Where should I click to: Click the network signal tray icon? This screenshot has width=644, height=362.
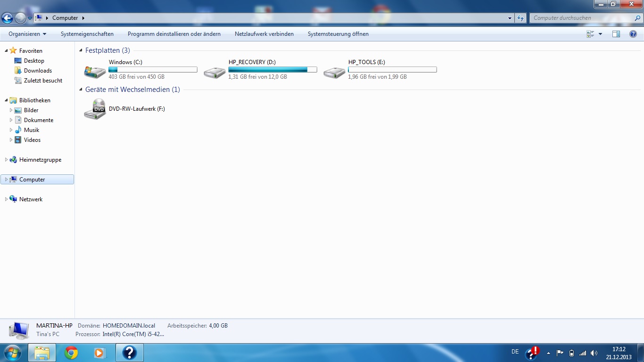[583, 353]
